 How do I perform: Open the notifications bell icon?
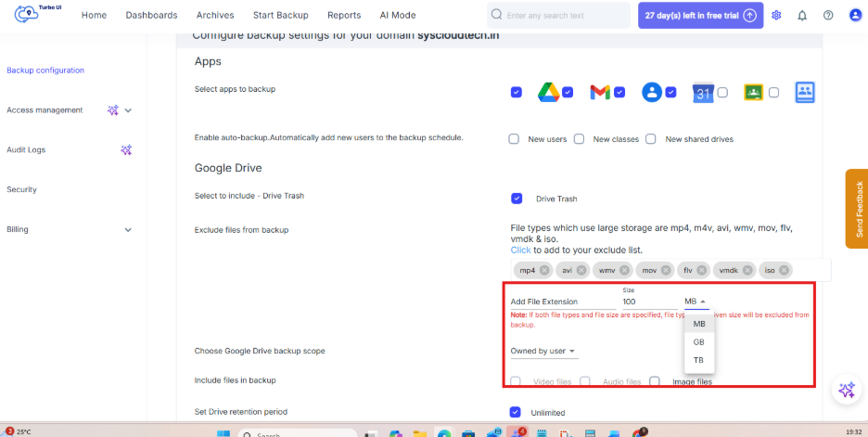coord(802,16)
